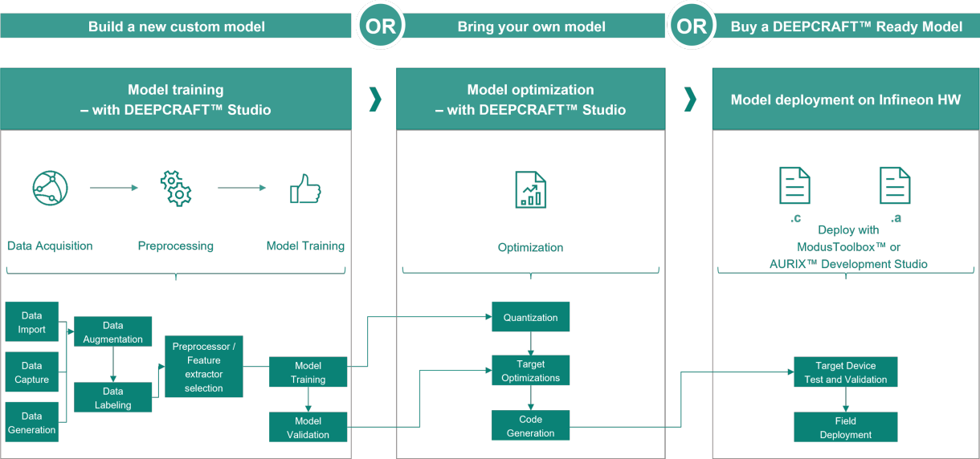
Task: Click the Target Optimizations box
Action: [x=531, y=371]
